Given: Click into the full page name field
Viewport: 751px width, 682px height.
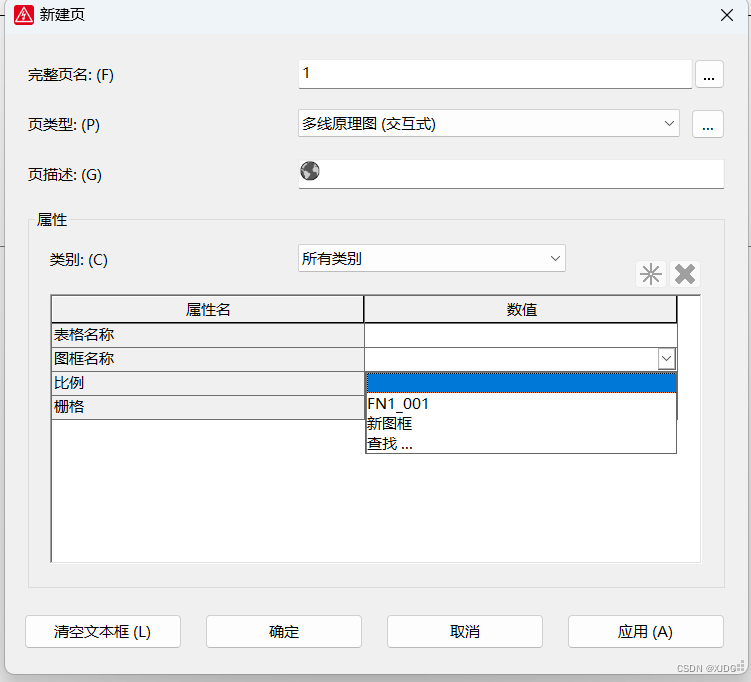Looking at the screenshot, I should (x=494, y=74).
